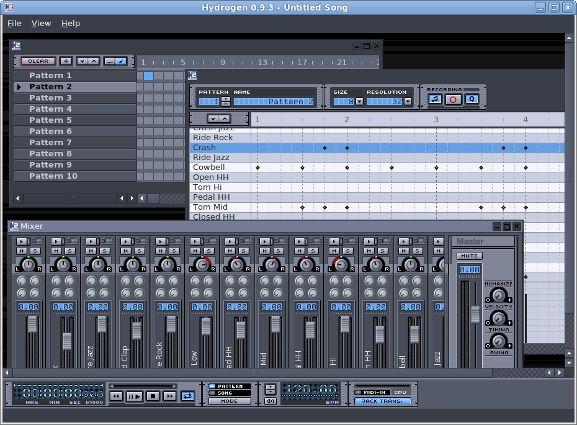Rewind the transport
Viewport: 577px width, 425px height.
click(x=116, y=396)
